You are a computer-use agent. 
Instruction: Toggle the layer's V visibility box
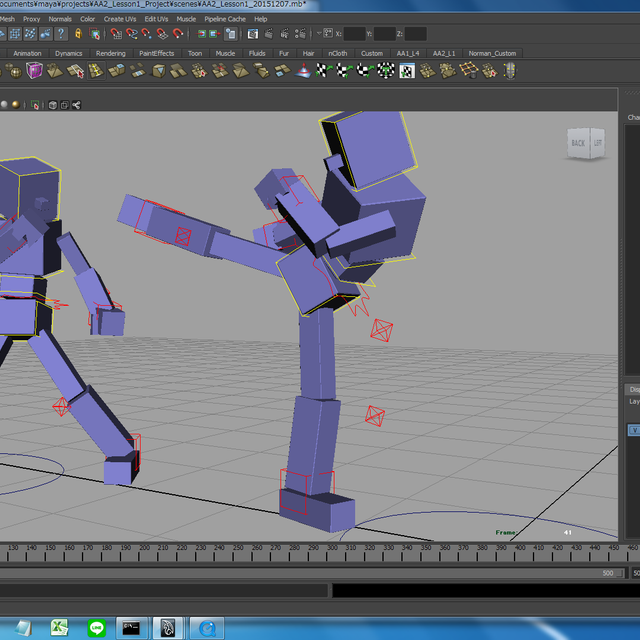click(633, 429)
